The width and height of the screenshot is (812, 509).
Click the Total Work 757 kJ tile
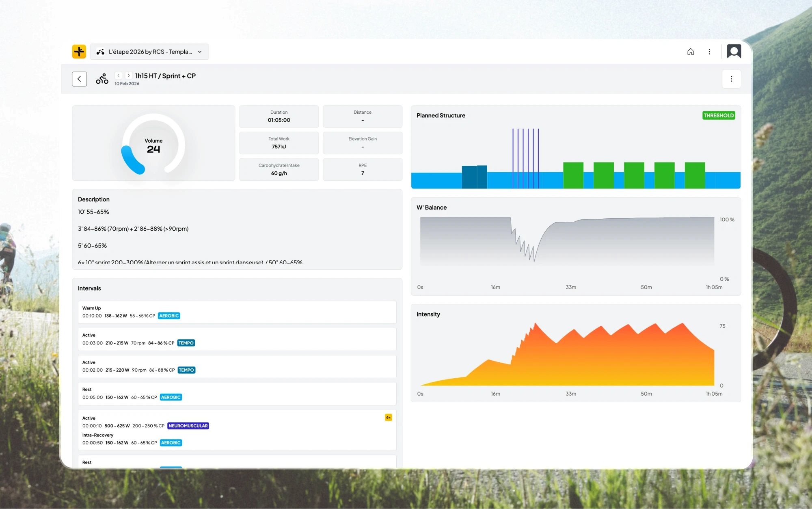279,143
